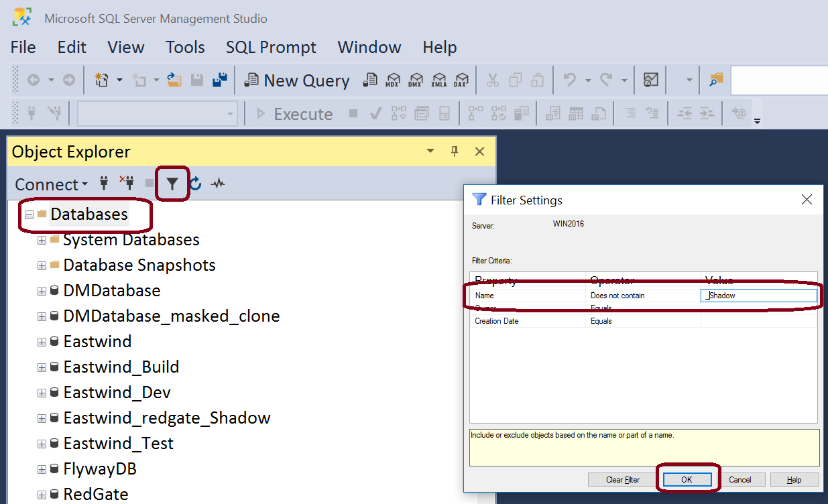Click the Filter funnel icon in Object Explorer
Image resolution: width=828 pixels, height=504 pixels.
[x=172, y=184]
